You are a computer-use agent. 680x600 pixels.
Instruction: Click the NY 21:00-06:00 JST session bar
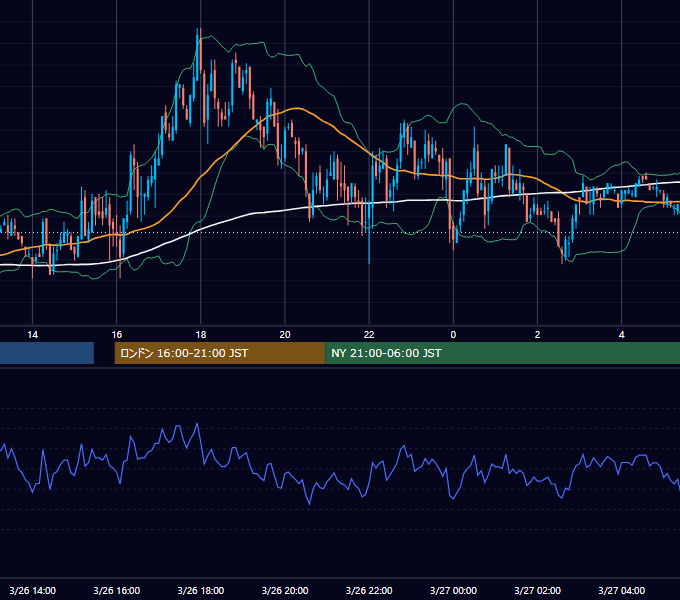click(x=502, y=353)
